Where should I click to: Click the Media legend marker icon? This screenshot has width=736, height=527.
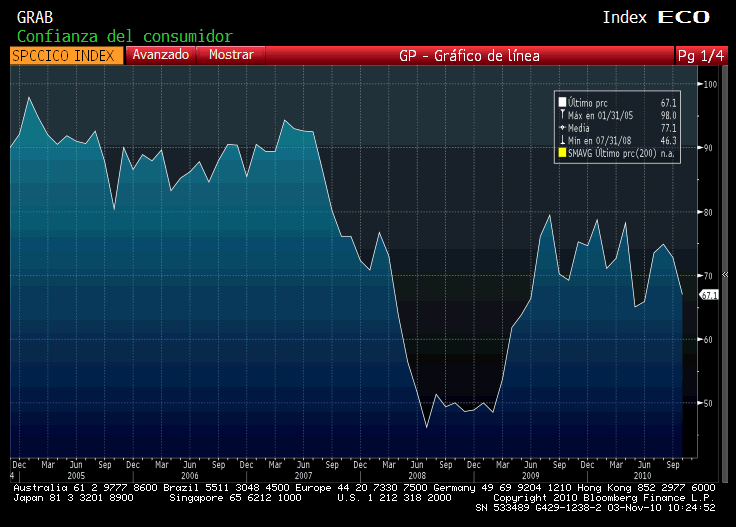[562, 128]
